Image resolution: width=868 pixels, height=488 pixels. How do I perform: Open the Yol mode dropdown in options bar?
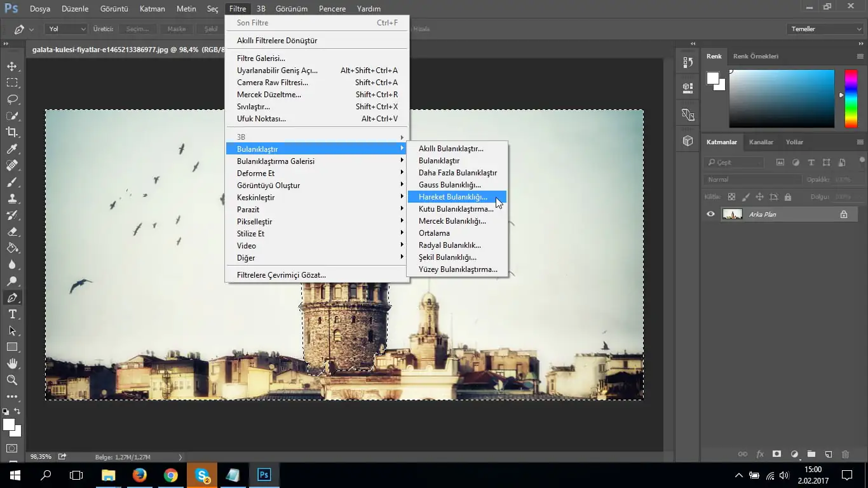coord(65,29)
